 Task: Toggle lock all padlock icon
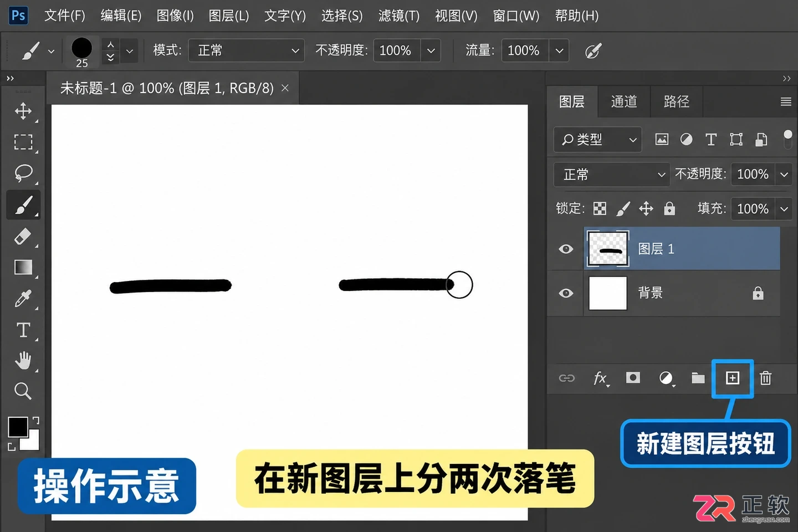point(669,208)
